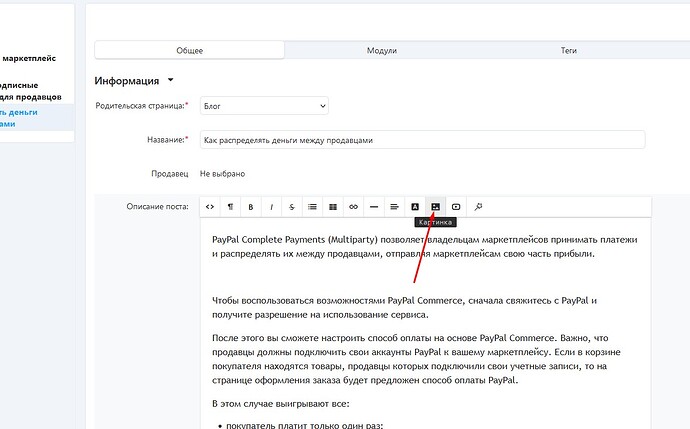
Task: Insert a table with the toolbar icon
Action: point(333,207)
